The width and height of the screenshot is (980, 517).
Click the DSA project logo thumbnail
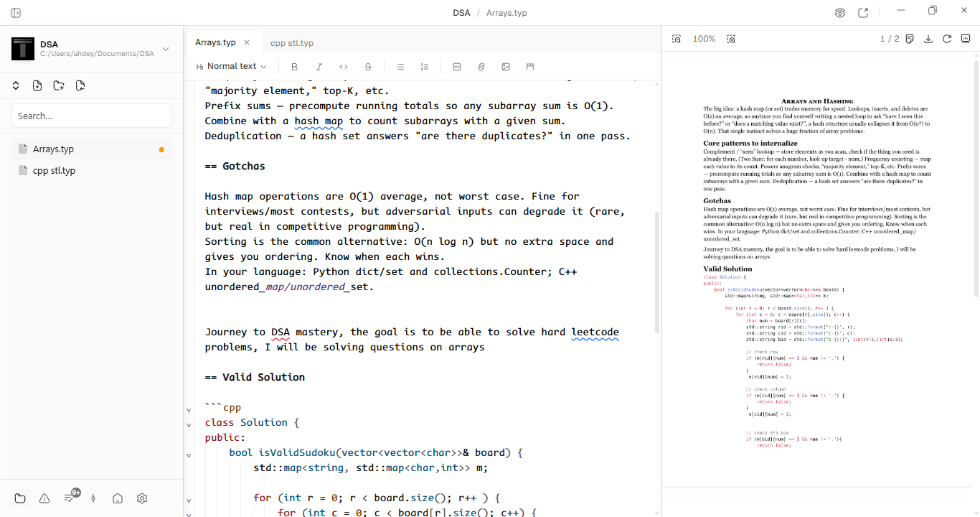(23, 49)
